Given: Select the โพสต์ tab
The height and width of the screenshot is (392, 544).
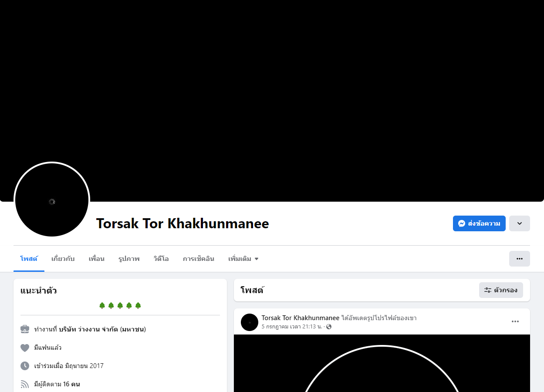Looking at the screenshot, I should click(29, 259).
